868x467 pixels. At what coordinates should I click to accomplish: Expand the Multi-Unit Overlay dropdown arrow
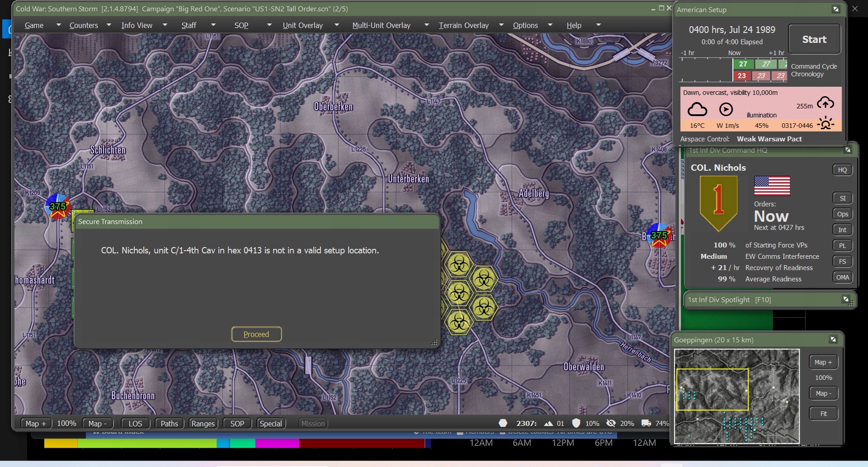pos(426,25)
